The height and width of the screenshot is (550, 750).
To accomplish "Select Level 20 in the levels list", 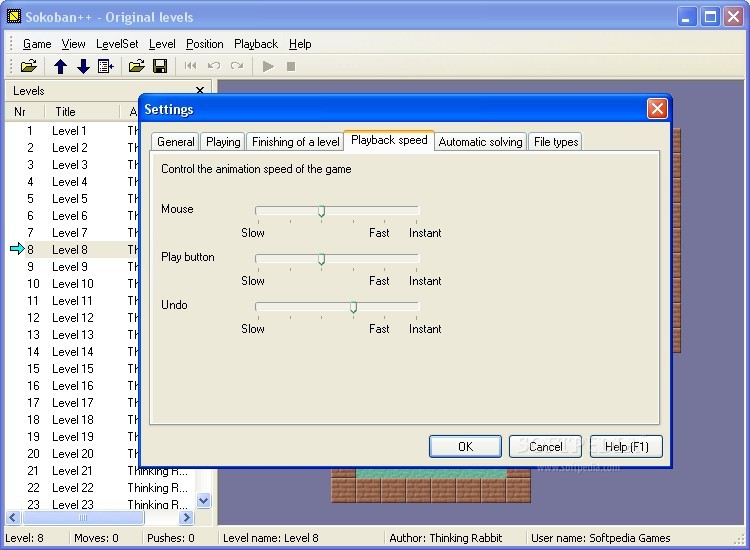I will pyautogui.click(x=72, y=453).
